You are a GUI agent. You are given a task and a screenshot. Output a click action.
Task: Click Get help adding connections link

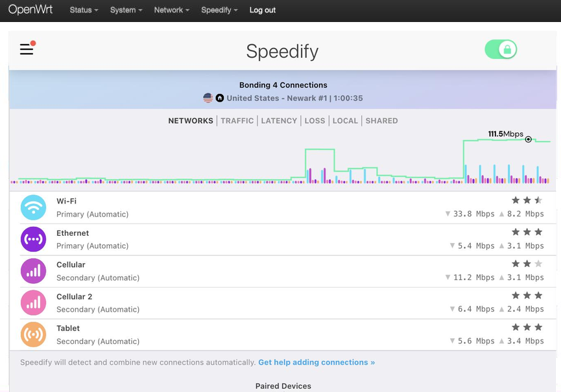[x=316, y=362]
